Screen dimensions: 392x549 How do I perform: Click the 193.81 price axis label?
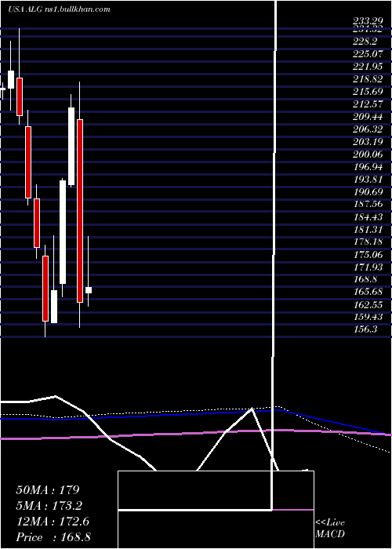[368, 180]
